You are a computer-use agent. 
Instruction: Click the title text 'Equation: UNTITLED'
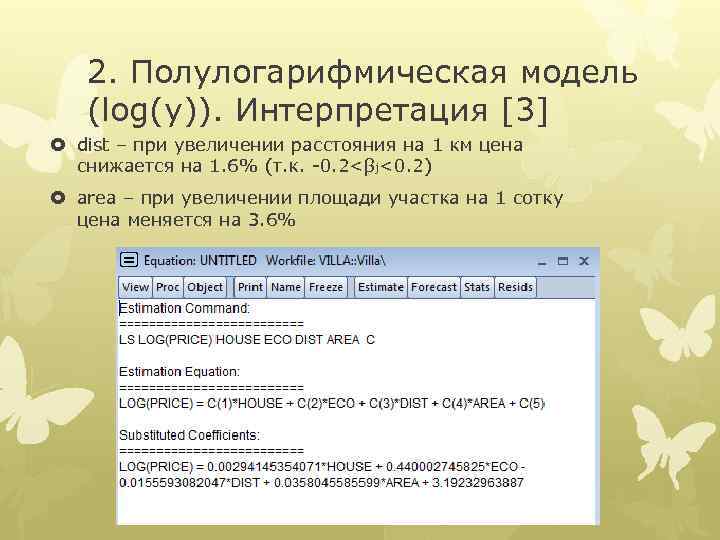pos(200,261)
